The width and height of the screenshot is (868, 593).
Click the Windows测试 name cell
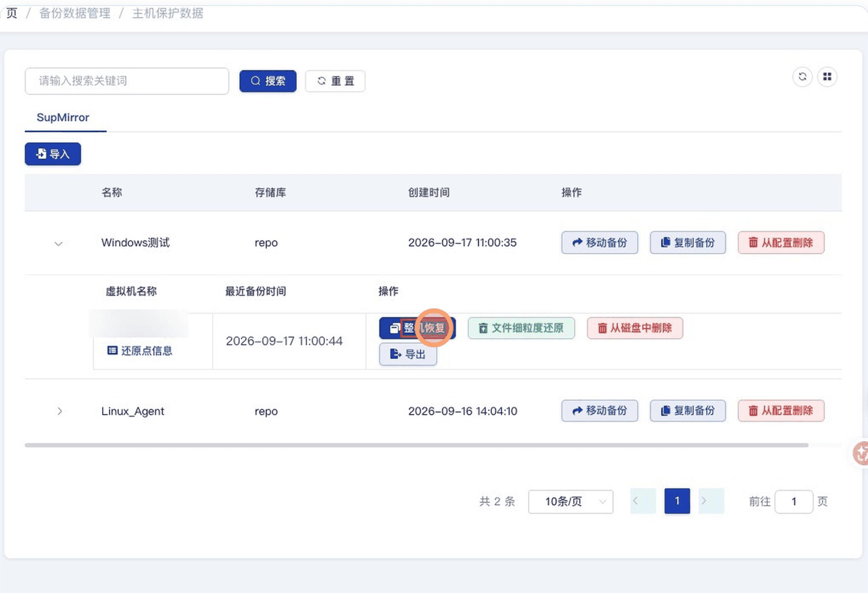[136, 243]
